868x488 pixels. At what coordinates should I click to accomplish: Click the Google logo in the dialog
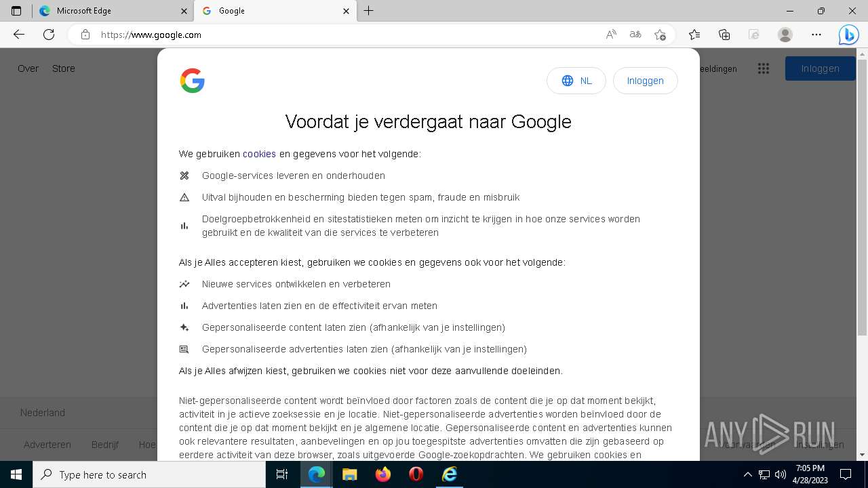click(193, 81)
